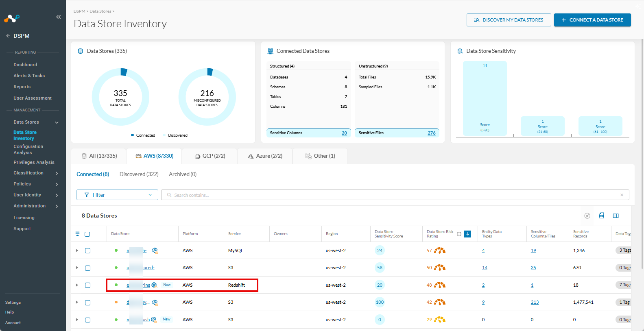This screenshot has width=644, height=331.
Task: Click the Search contains input field
Action: [395, 195]
